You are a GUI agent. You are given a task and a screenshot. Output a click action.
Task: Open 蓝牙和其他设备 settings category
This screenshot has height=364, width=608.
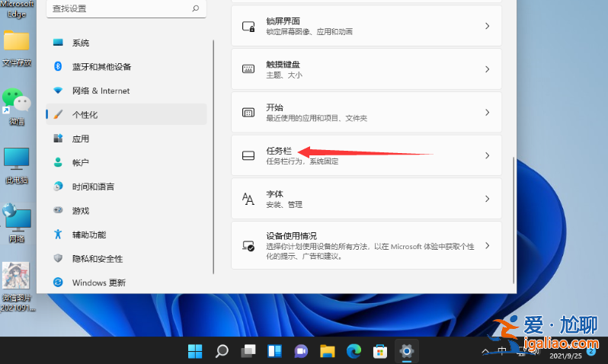click(x=126, y=67)
